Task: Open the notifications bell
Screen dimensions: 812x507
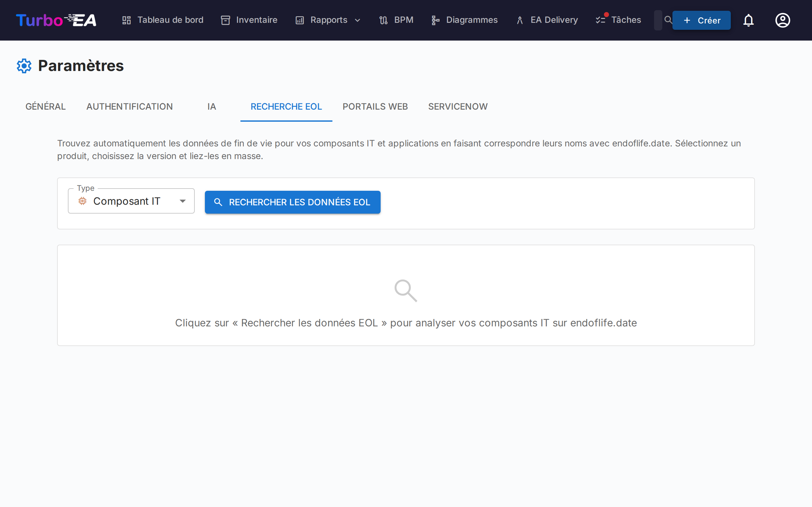Action: pos(748,20)
